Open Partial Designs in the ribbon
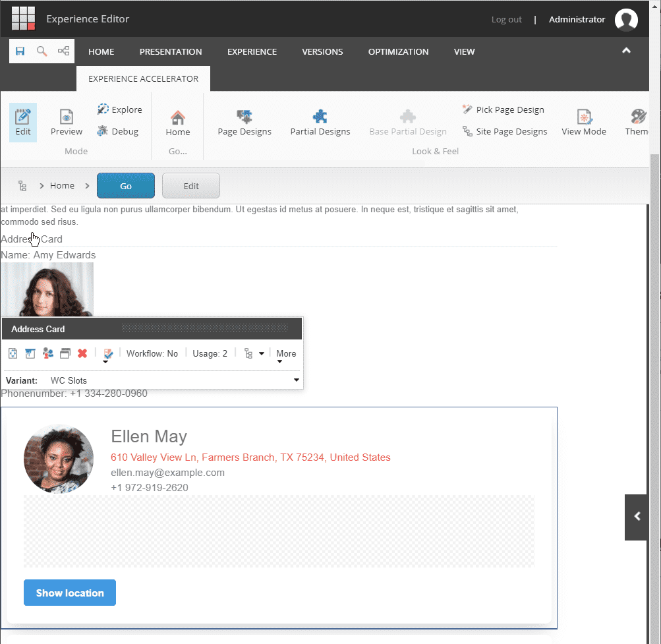661x644 pixels. click(x=320, y=122)
